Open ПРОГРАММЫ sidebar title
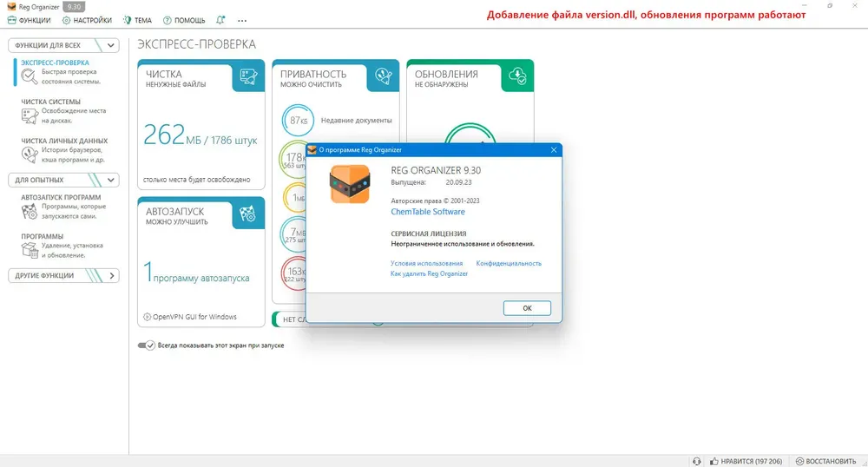 pyautogui.click(x=42, y=236)
